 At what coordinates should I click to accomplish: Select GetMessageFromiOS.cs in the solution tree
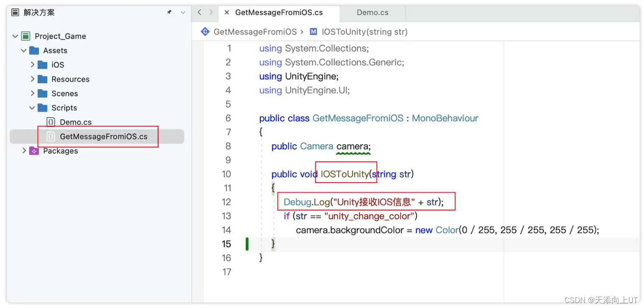point(104,136)
